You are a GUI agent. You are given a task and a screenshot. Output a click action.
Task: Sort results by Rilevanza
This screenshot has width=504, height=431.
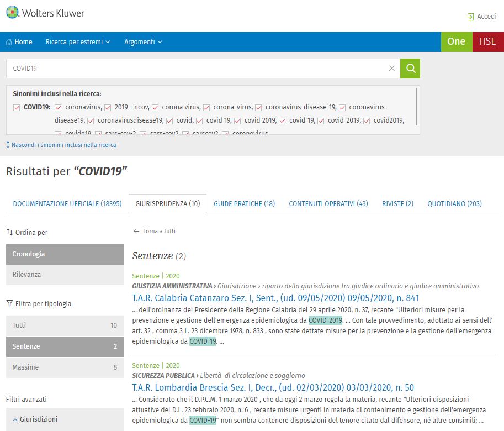pyautogui.click(x=27, y=275)
